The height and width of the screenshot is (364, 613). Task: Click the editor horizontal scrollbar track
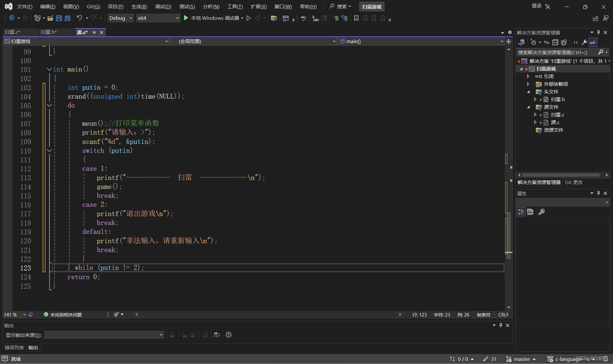268,315
